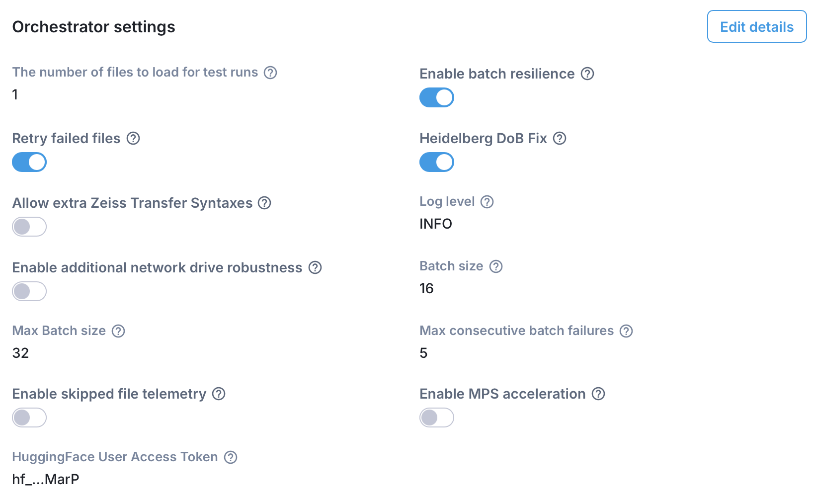The width and height of the screenshot is (815, 504).
Task: Open help for number of files setting
Action: pos(270,73)
